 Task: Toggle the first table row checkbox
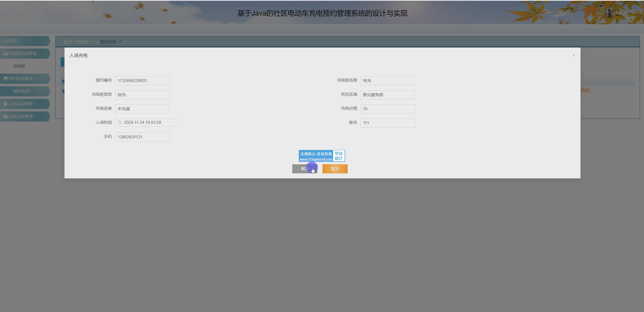click(63, 91)
